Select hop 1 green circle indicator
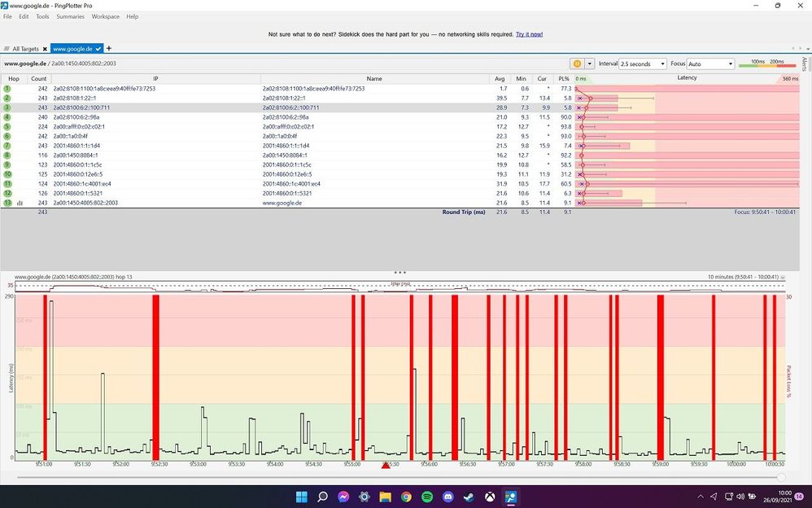Image resolution: width=812 pixels, height=508 pixels. [x=7, y=88]
